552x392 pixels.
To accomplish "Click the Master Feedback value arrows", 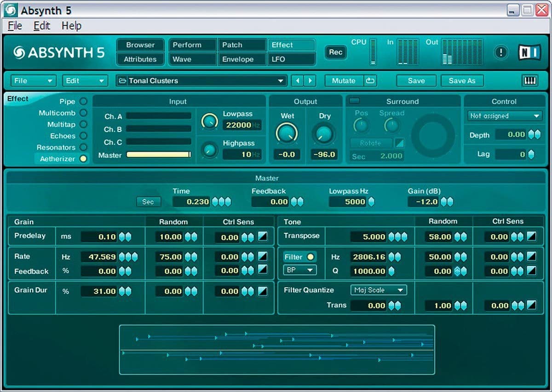I will (x=297, y=202).
